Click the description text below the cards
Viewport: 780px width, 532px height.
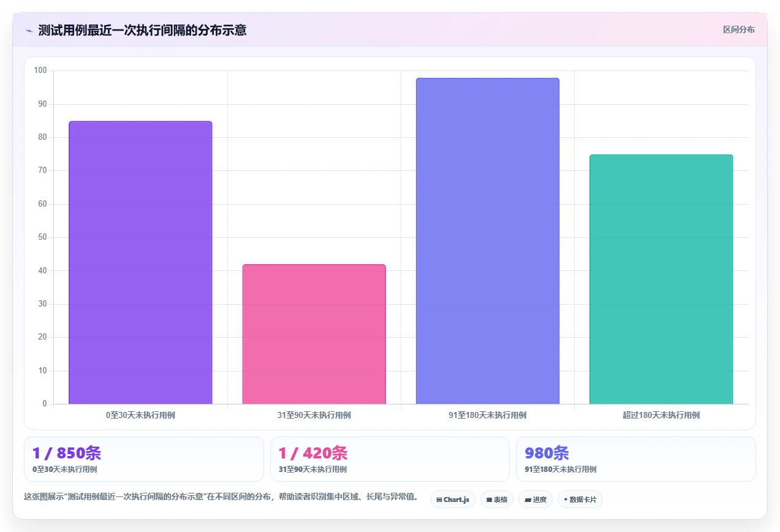(221, 497)
